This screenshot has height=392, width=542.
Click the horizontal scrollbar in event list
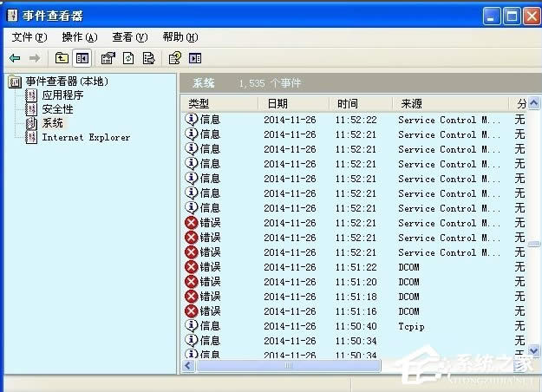(x=286, y=366)
